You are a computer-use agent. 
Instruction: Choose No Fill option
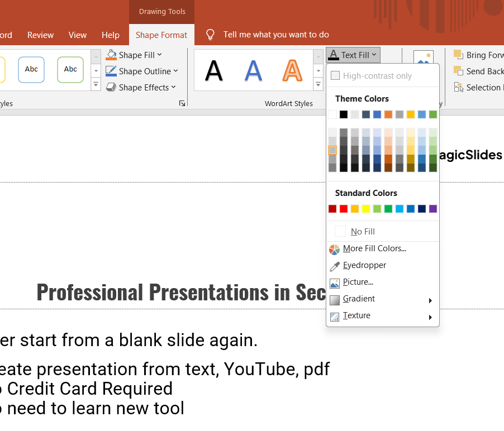(363, 232)
